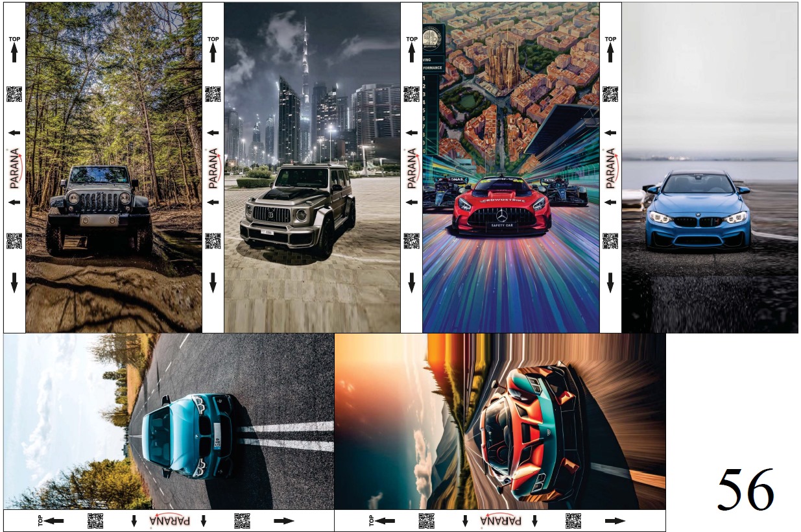Click the TOP up arrow beside the Jeep image

pos(14,50)
